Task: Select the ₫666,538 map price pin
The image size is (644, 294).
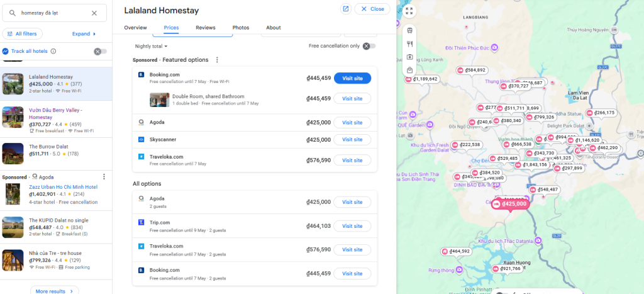Action: (518, 144)
